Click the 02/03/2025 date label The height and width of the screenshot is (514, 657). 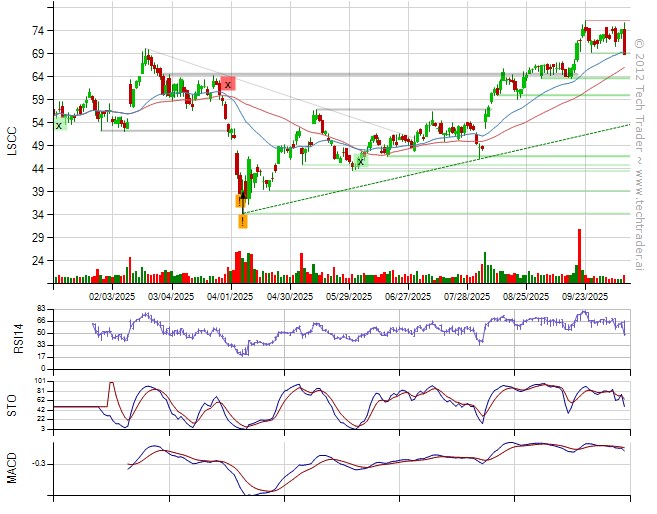[112, 296]
